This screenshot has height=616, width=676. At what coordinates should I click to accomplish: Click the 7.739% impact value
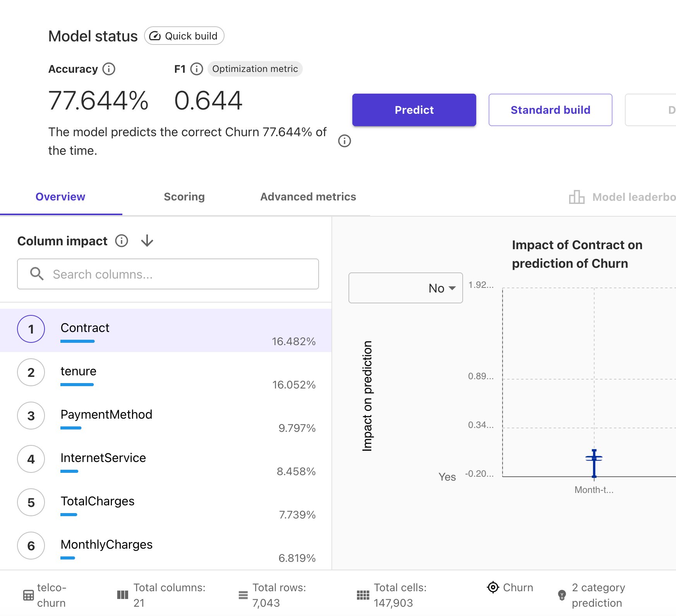click(297, 515)
